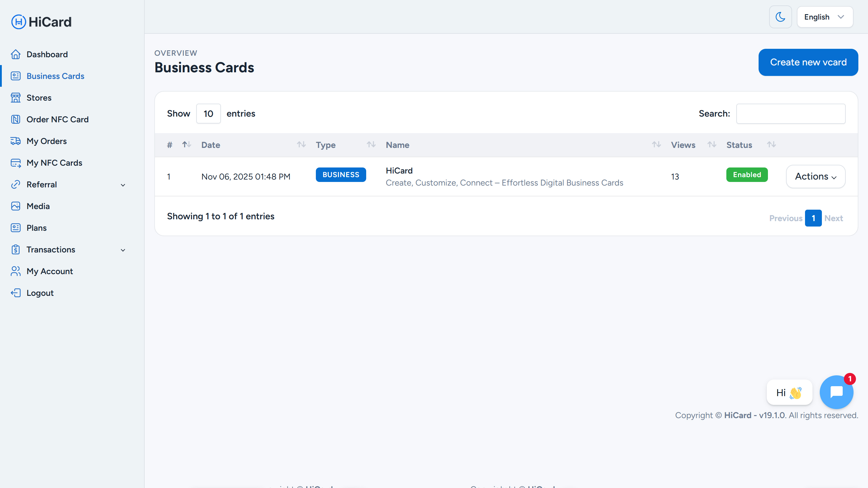
Task: Click the Hi greeting chat bubble
Action: 789,392
